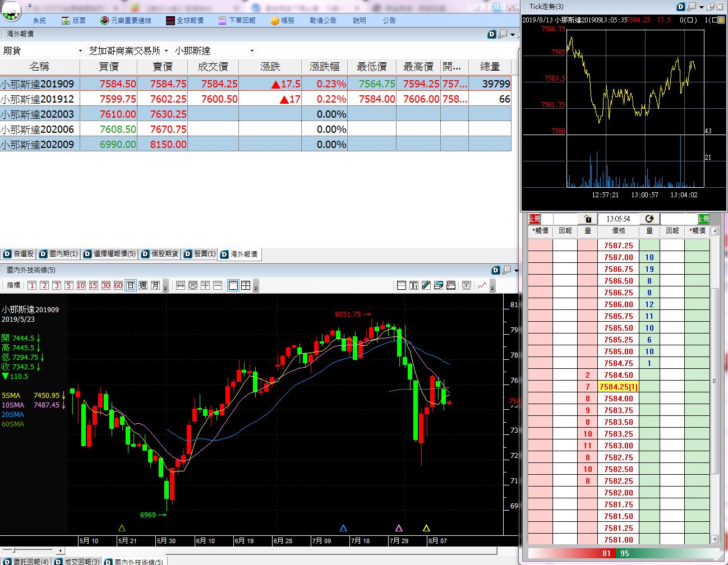Click the text annotation tool icon
This screenshot has height=565, width=728.
(414, 285)
